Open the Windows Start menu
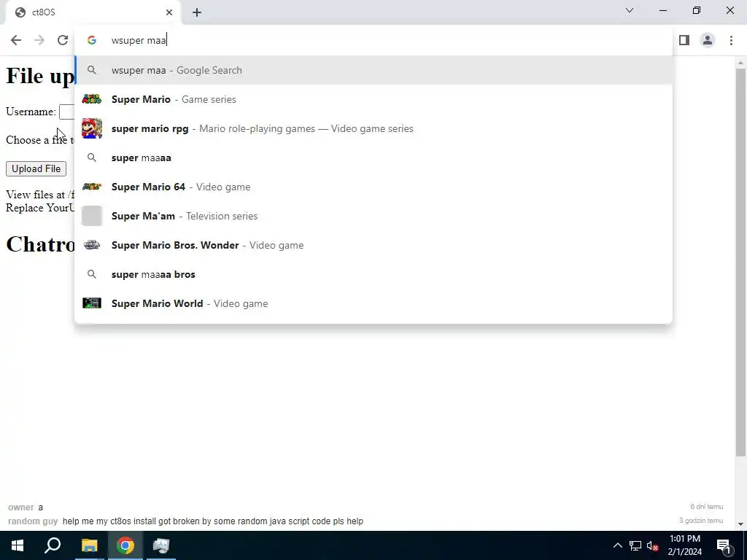This screenshot has width=747, height=560. tap(18, 545)
